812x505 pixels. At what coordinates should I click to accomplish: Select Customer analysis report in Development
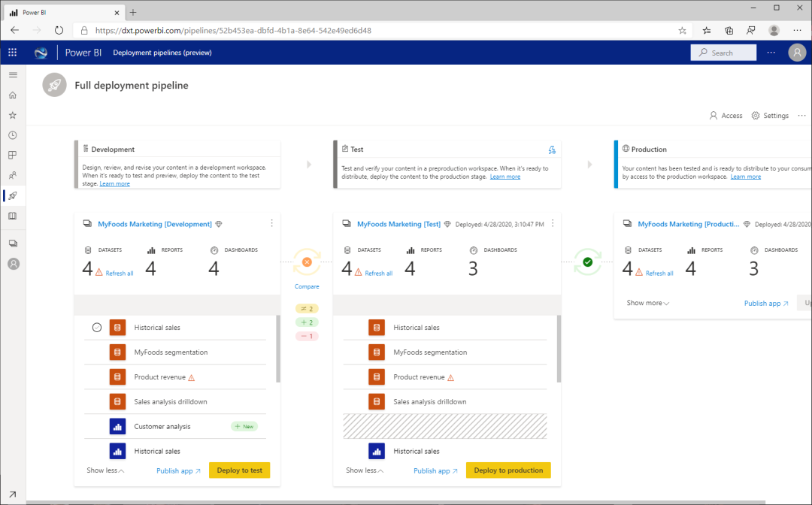coord(175,426)
